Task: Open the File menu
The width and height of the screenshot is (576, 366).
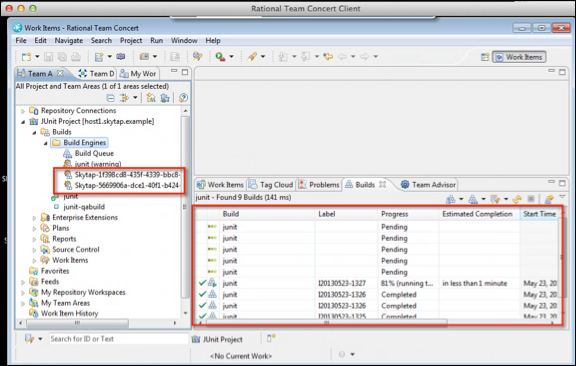Action: (x=21, y=40)
